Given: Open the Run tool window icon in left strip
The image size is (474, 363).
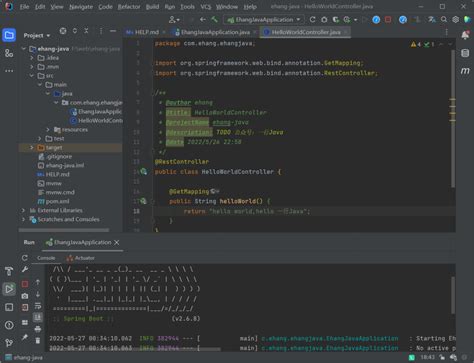Looking at the screenshot, I should click(x=9, y=289).
